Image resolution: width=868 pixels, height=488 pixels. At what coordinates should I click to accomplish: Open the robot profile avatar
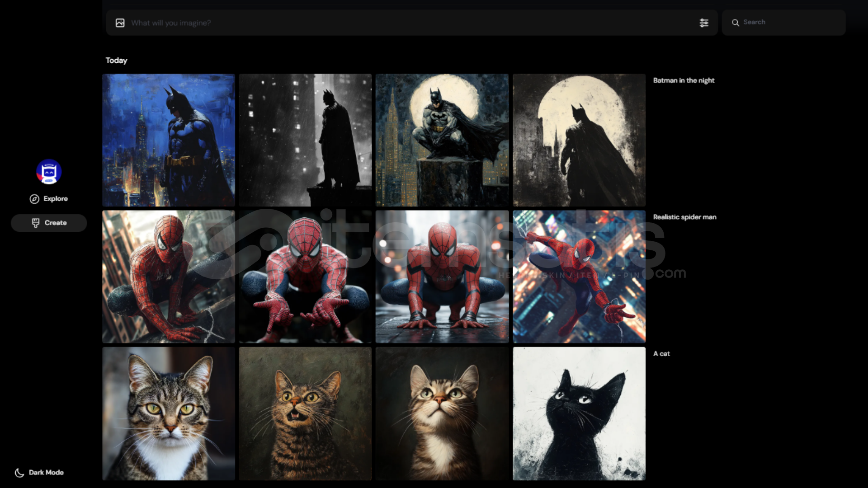pos(49,172)
